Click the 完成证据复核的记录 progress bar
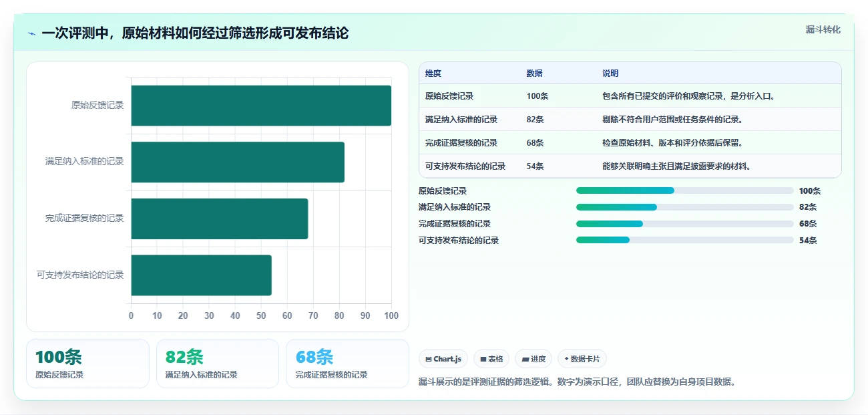 click(x=684, y=224)
